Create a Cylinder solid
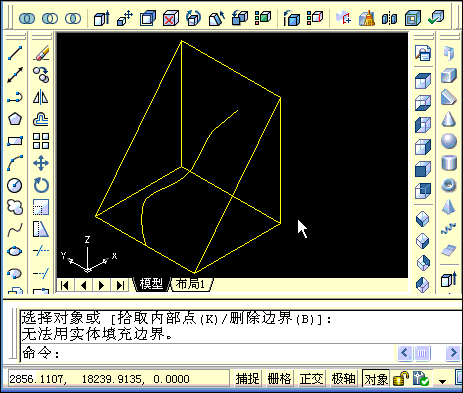This screenshot has height=393, width=463. pos(449,163)
